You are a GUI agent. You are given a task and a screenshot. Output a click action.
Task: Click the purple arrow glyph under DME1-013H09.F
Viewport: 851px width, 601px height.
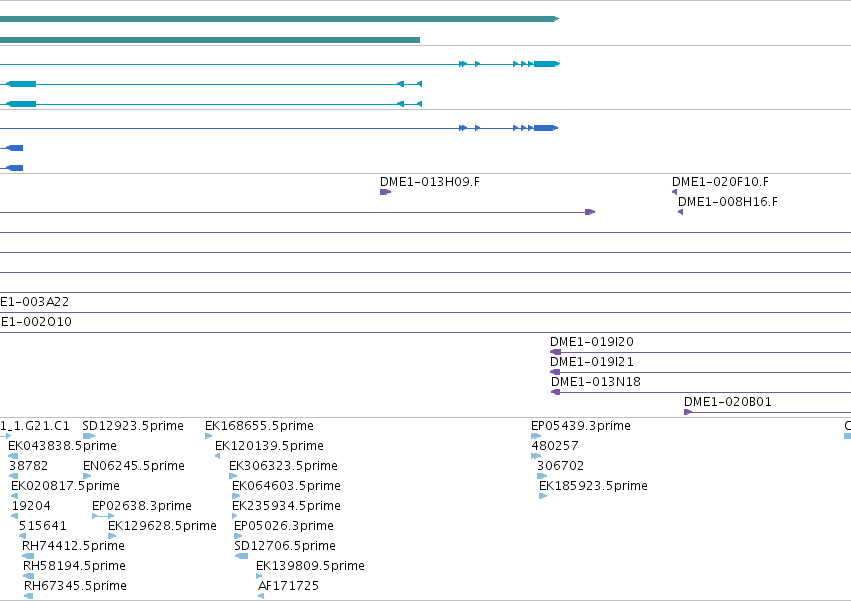[x=385, y=192]
